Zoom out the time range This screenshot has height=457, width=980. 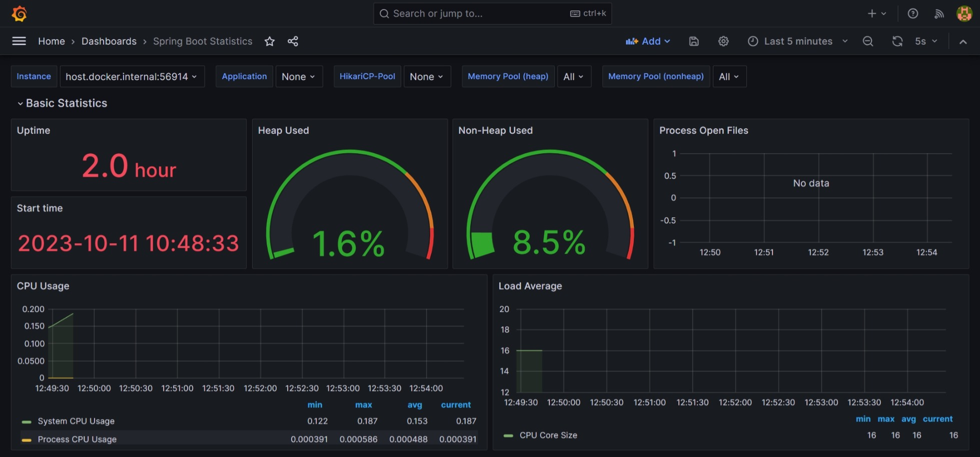tap(868, 42)
